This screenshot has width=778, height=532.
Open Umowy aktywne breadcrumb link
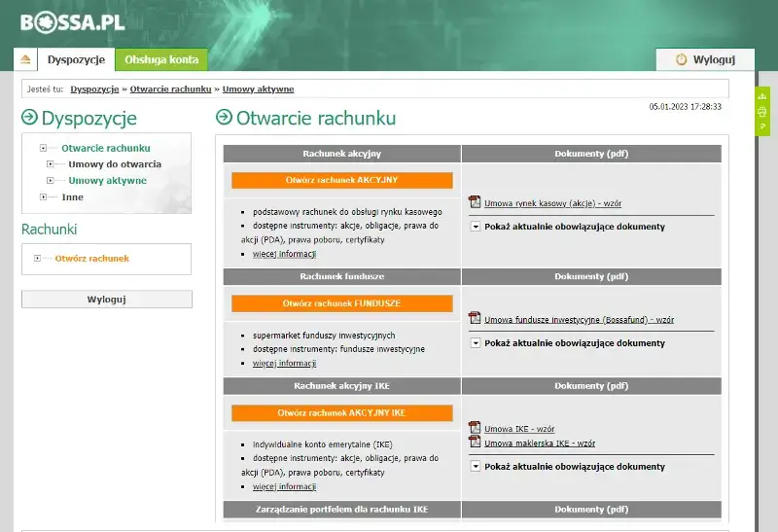click(258, 89)
